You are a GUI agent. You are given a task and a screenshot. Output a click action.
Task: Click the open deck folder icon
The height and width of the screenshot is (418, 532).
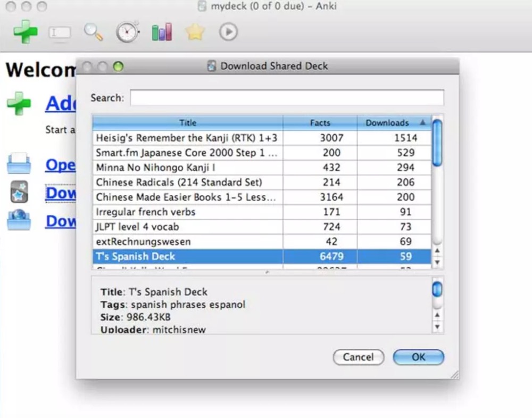coord(19,163)
